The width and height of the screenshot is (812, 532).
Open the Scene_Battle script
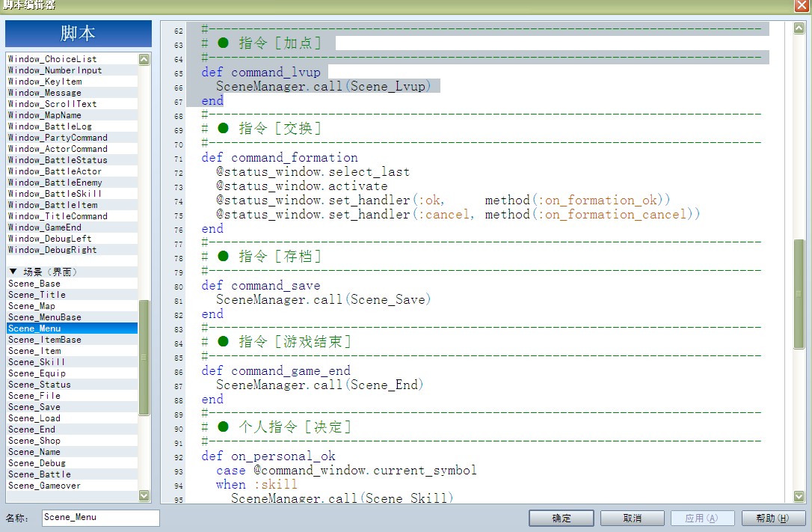click(x=72, y=474)
